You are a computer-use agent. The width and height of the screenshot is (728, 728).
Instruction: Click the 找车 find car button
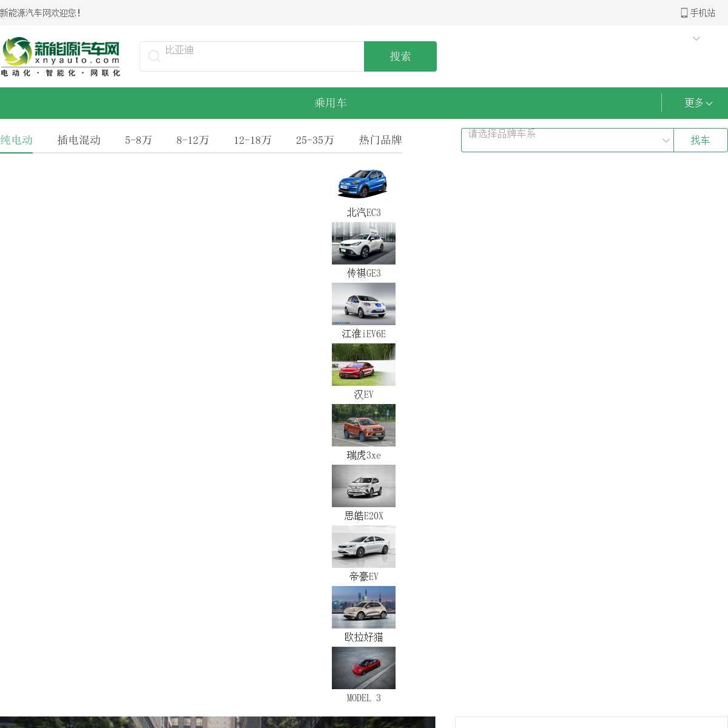coord(700,140)
